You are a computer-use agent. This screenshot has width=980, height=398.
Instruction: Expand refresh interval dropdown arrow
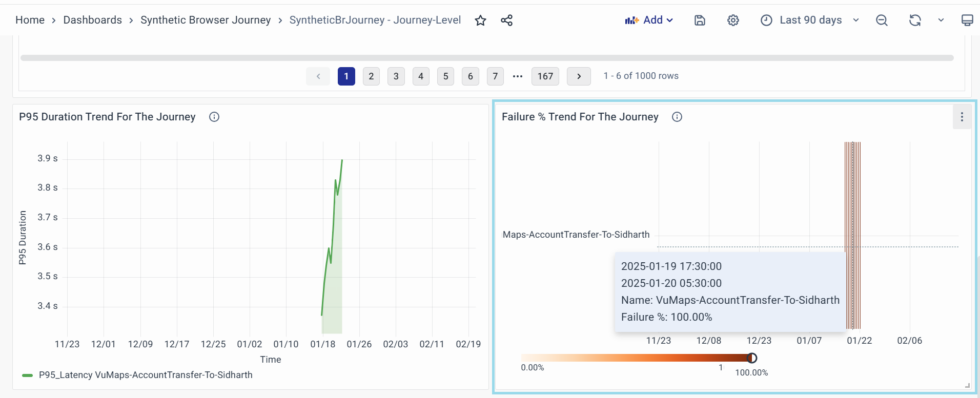click(941, 20)
